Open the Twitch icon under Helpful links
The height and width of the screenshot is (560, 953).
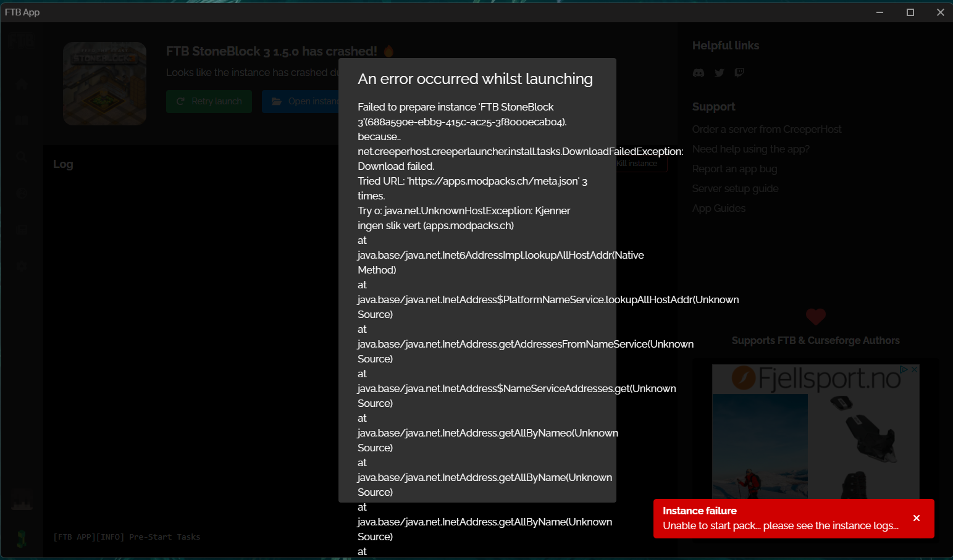pyautogui.click(x=739, y=72)
